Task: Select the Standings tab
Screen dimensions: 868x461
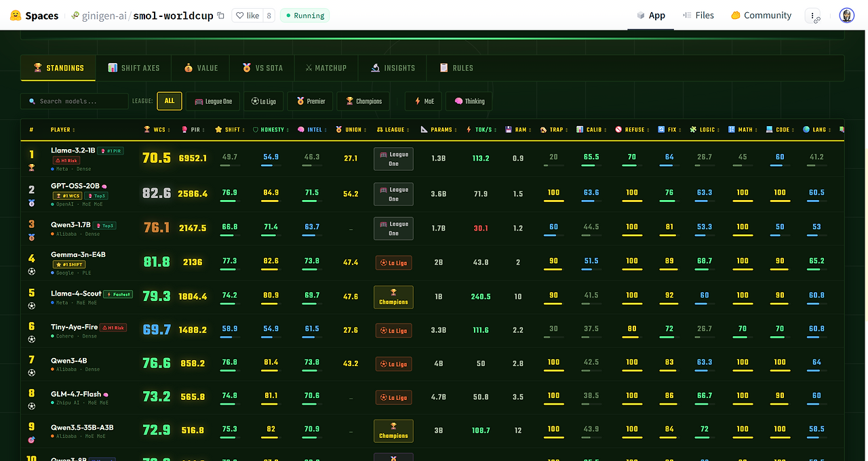Action: point(59,68)
